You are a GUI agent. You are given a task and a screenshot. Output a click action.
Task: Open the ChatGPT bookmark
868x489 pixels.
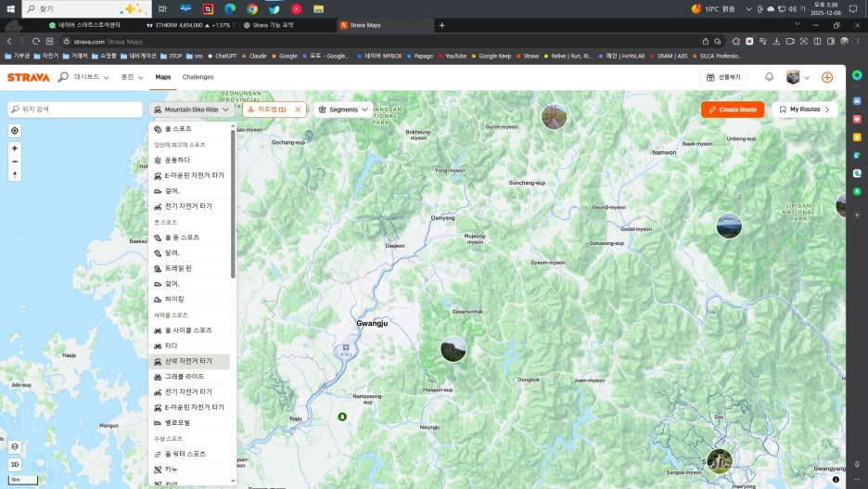[x=222, y=56]
